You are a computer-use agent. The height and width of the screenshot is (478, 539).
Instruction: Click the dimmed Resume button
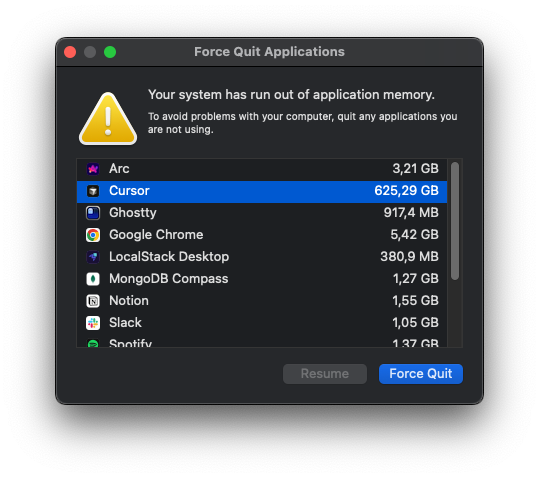tap(325, 374)
